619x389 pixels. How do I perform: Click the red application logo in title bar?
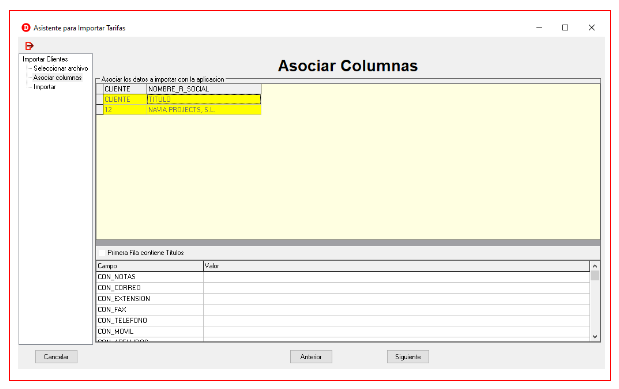click(x=26, y=28)
